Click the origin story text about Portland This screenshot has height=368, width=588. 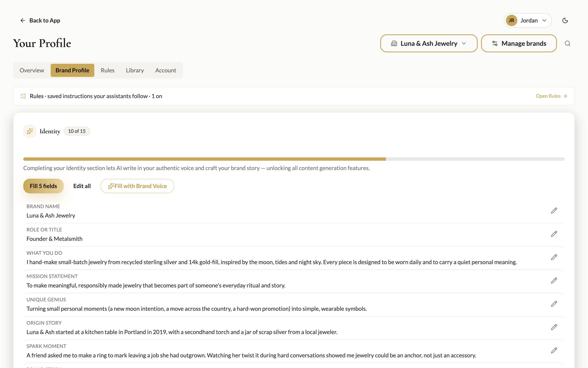pos(182,332)
